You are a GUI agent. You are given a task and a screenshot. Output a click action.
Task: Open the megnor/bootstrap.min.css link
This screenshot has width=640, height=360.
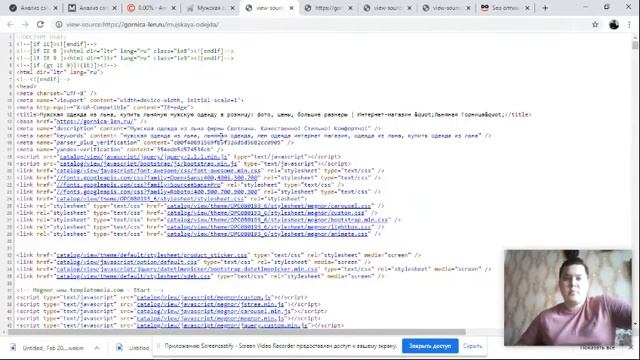(x=278, y=220)
